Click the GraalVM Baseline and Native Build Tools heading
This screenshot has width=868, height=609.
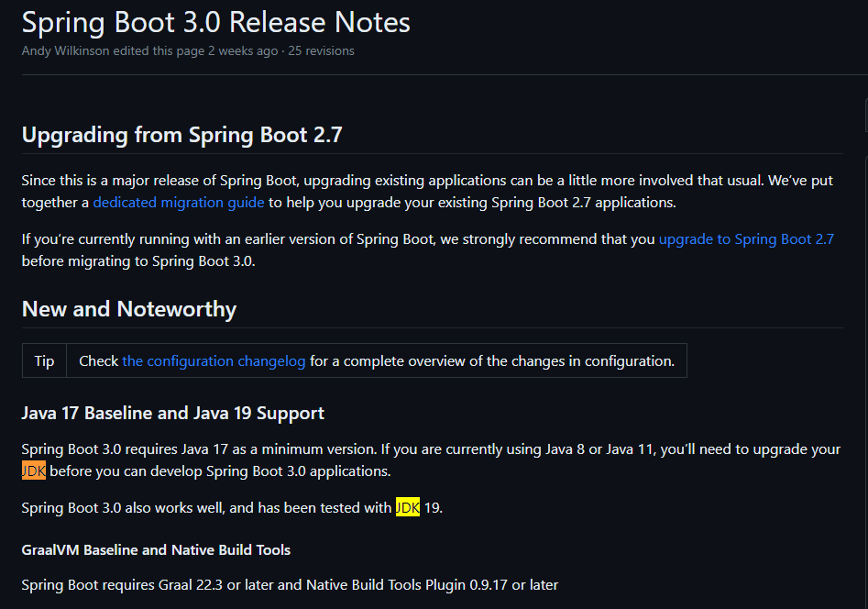tap(156, 549)
